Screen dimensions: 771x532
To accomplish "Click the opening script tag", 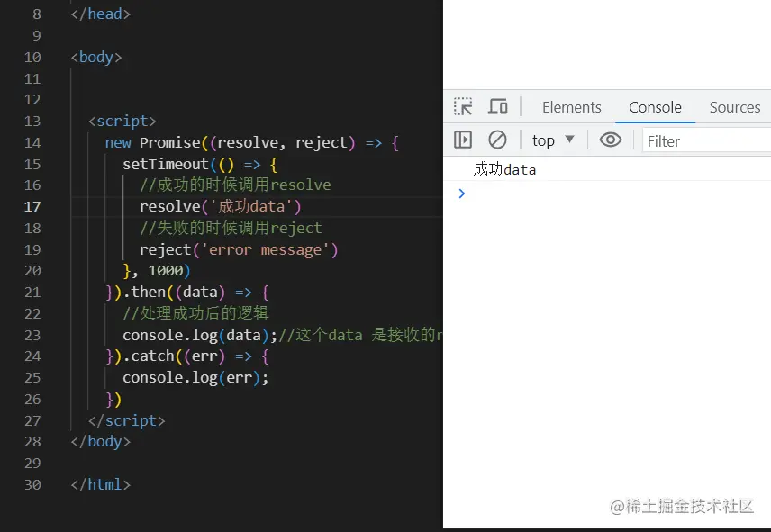I will [122, 122].
